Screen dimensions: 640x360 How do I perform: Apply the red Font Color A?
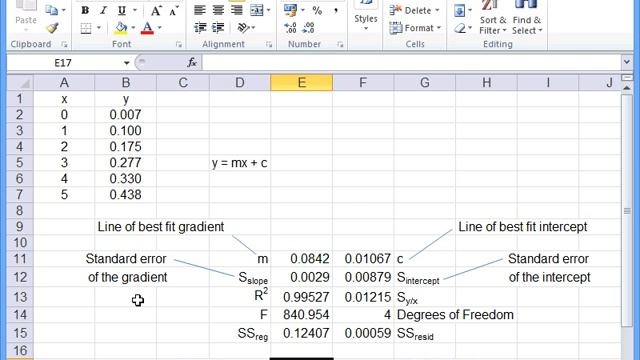(147, 28)
